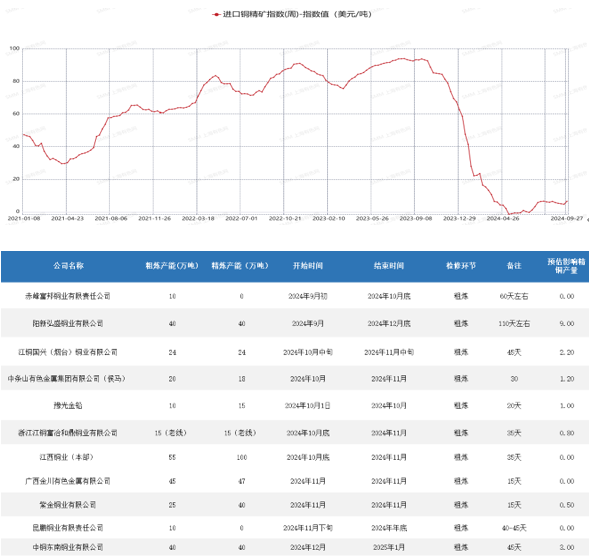This screenshot has width=589, height=557.
Task: Click the 2025年1月 end time cell
Action: coord(389,548)
